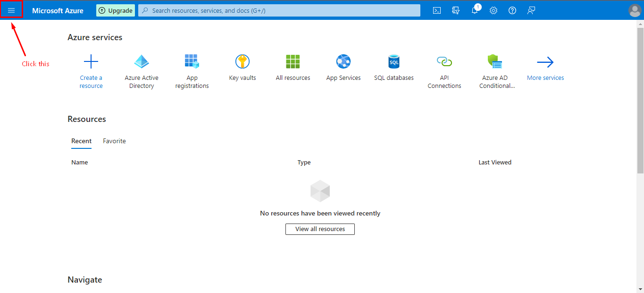Click the Create a resource text link
This screenshot has height=293, width=644.
click(x=91, y=82)
